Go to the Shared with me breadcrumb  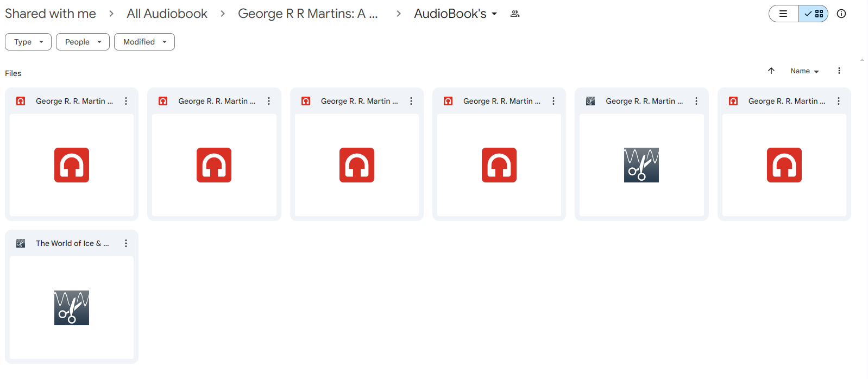pos(51,14)
